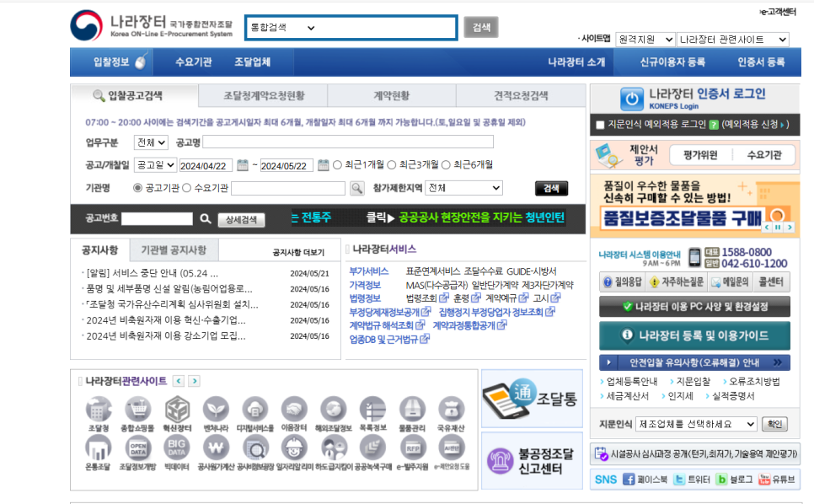
Task: Show previous promotion banner slide
Action: [767, 228]
